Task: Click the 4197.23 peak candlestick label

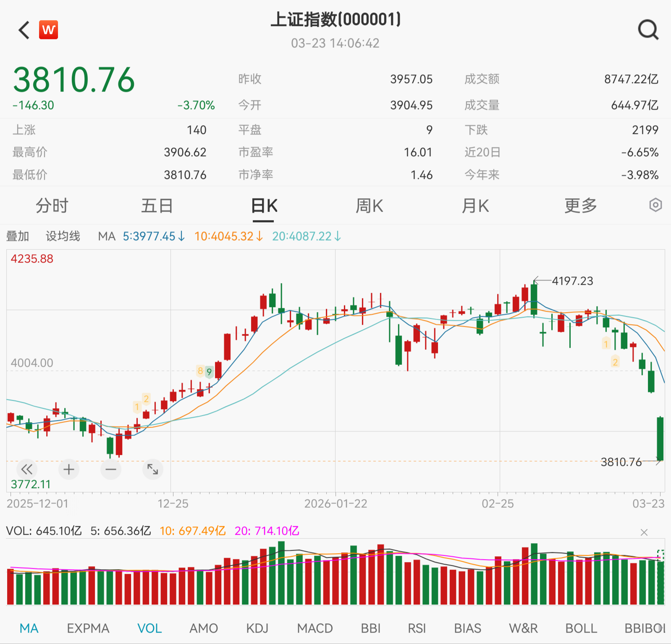Action: pos(572,281)
